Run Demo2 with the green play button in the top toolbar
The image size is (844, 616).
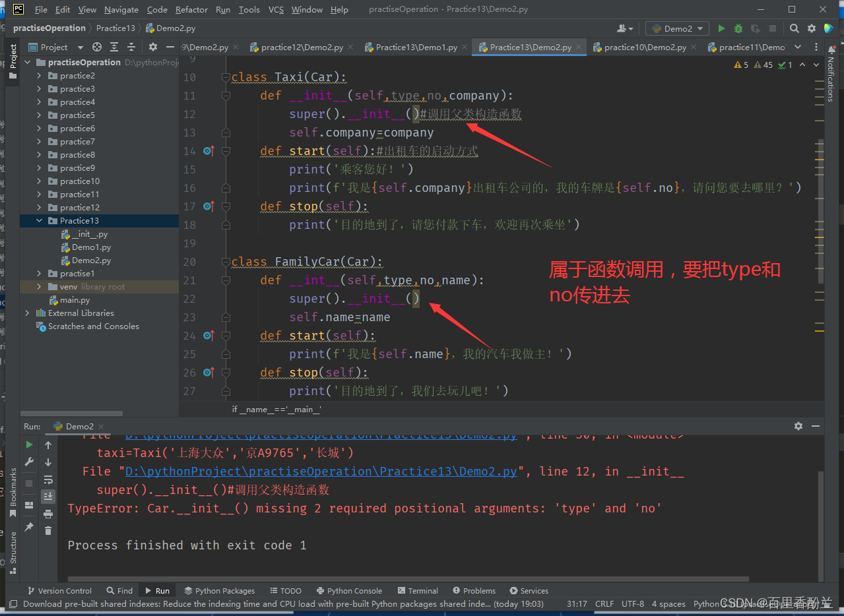(x=721, y=28)
